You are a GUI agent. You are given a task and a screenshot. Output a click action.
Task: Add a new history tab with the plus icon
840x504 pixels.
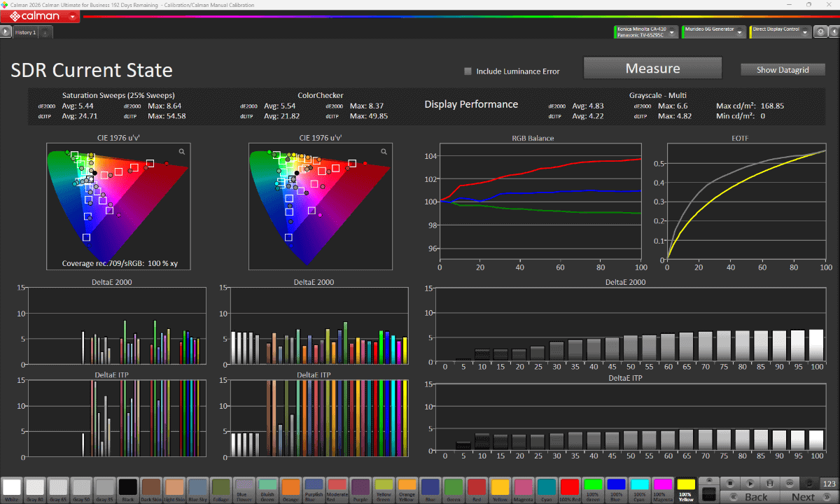pyautogui.click(x=44, y=33)
